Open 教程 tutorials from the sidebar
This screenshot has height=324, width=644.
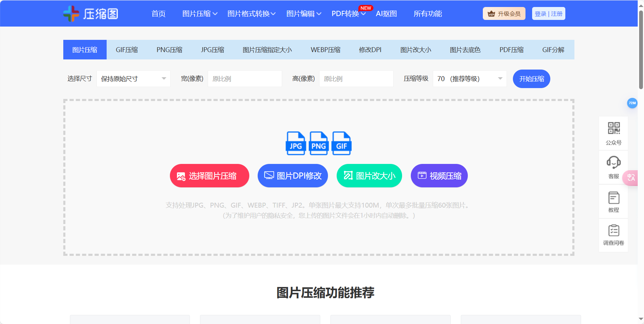[x=613, y=201]
